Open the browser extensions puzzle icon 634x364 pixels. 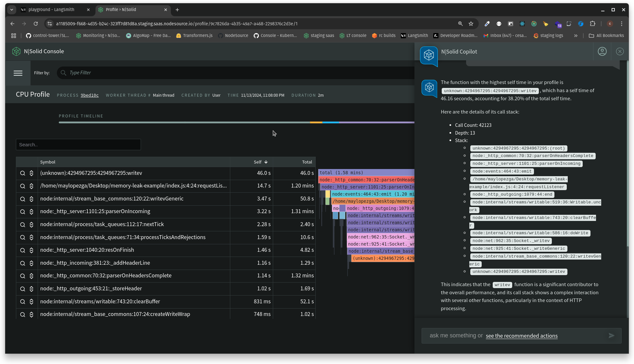(x=592, y=24)
